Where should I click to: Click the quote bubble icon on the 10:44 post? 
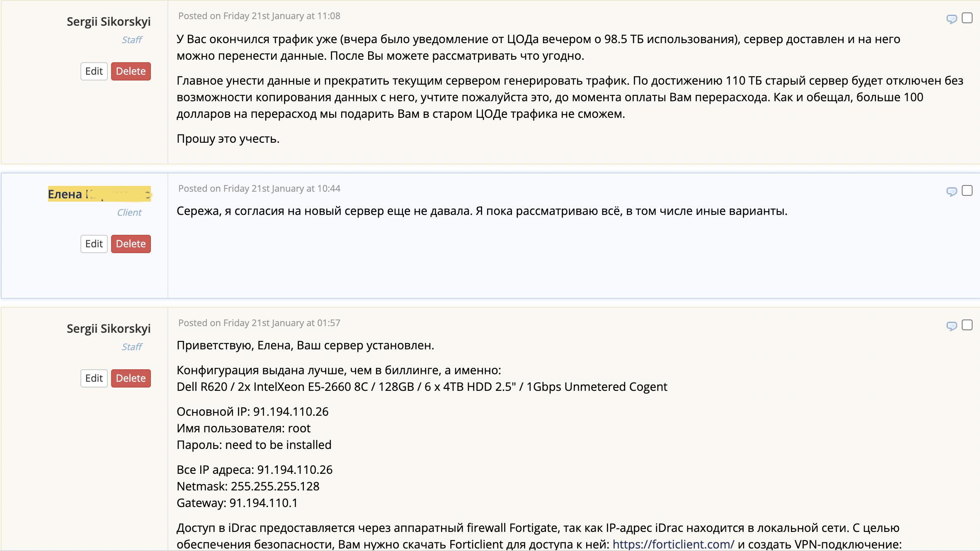click(951, 191)
